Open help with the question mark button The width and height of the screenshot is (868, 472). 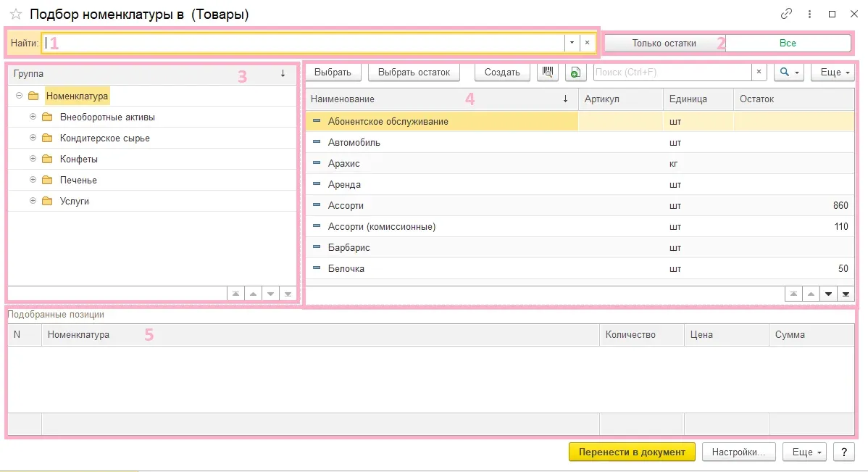(844, 452)
